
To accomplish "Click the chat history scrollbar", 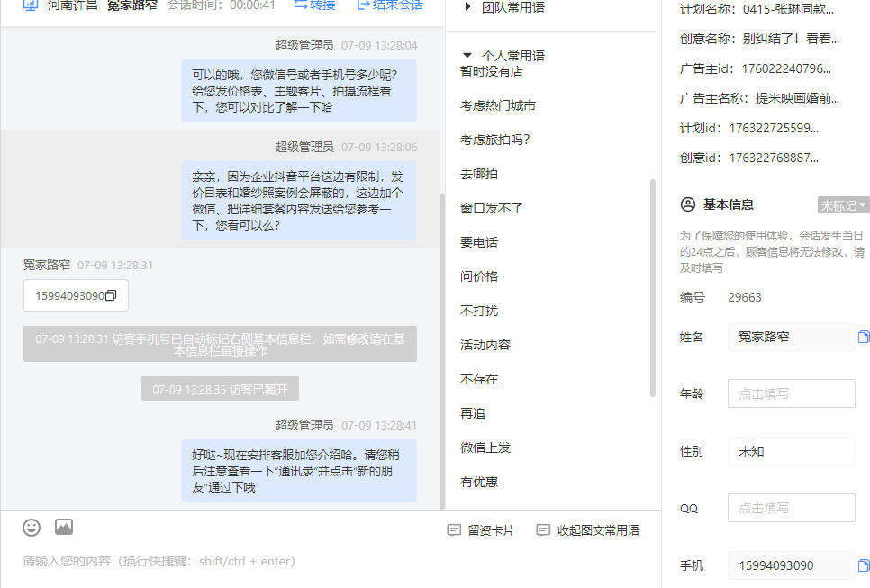I will (x=441, y=351).
